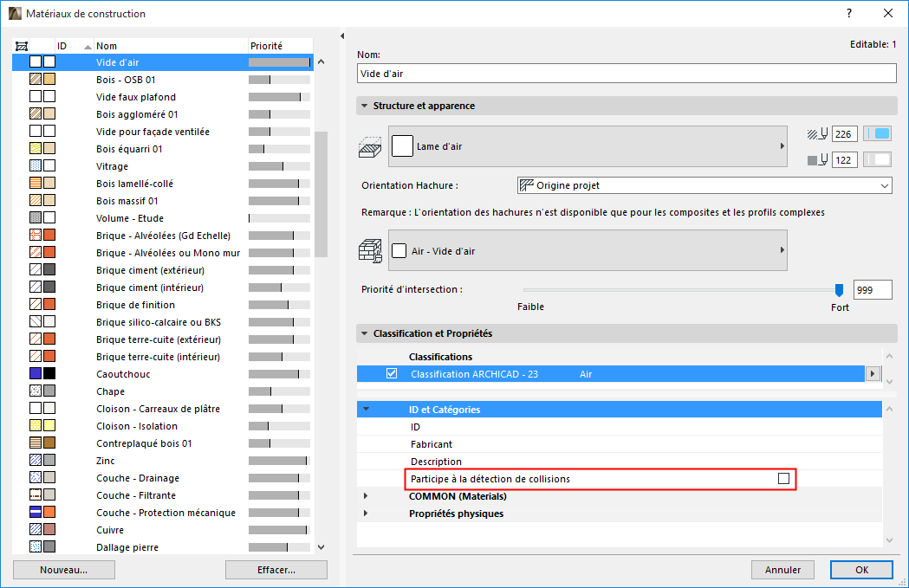
Task: Uncheck the Classification ARCHICAD - 23 checkbox
Action: tap(392, 373)
